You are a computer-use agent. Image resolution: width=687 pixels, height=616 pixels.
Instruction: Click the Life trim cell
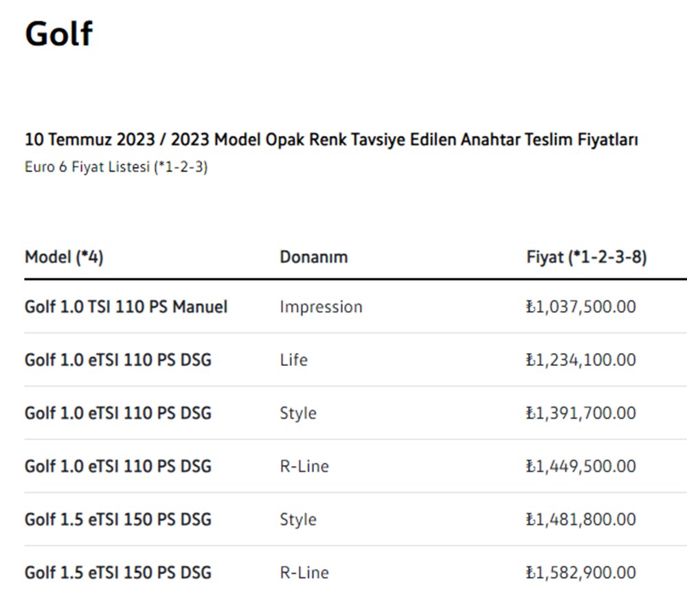[x=293, y=360]
